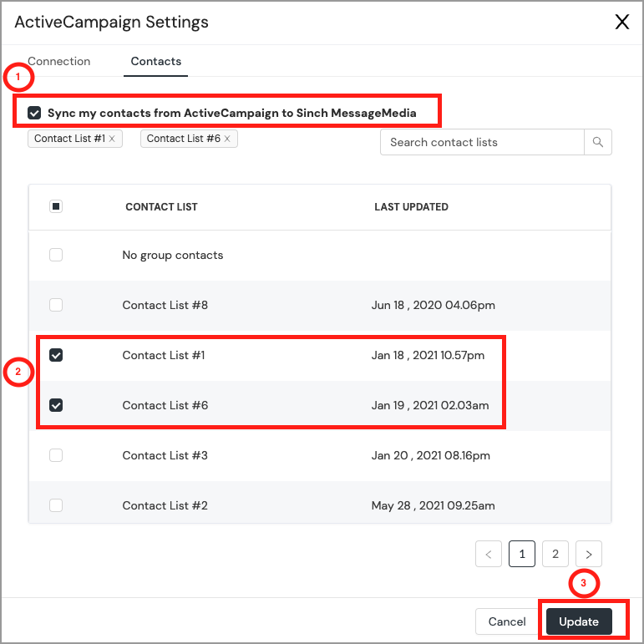Click the Jan 20, 2021 08.16pm date
This screenshot has width=644, height=644.
tap(431, 455)
